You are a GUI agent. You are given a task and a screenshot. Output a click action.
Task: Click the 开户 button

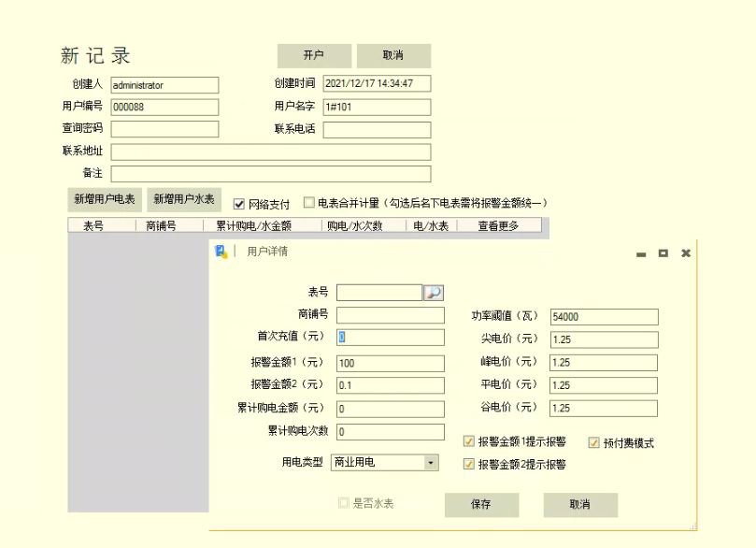[x=314, y=55]
